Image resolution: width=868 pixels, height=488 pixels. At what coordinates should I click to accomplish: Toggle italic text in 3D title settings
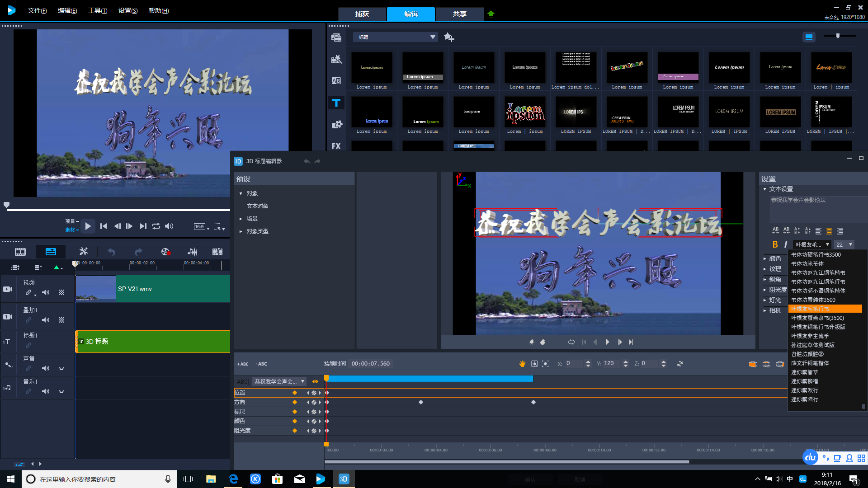pos(786,244)
